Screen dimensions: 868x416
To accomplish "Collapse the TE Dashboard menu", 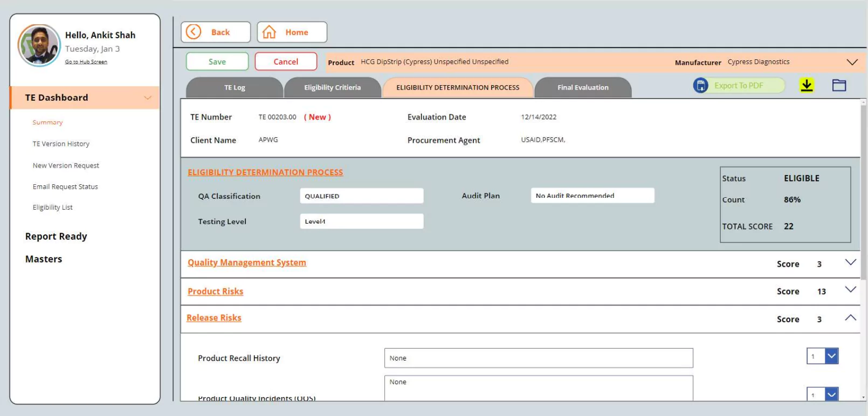I will [x=147, y=98].
